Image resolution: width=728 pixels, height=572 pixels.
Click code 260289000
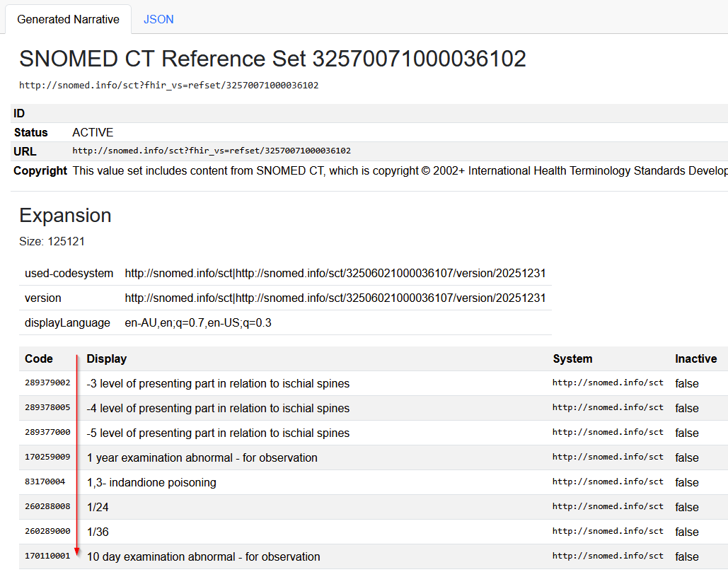47,531
